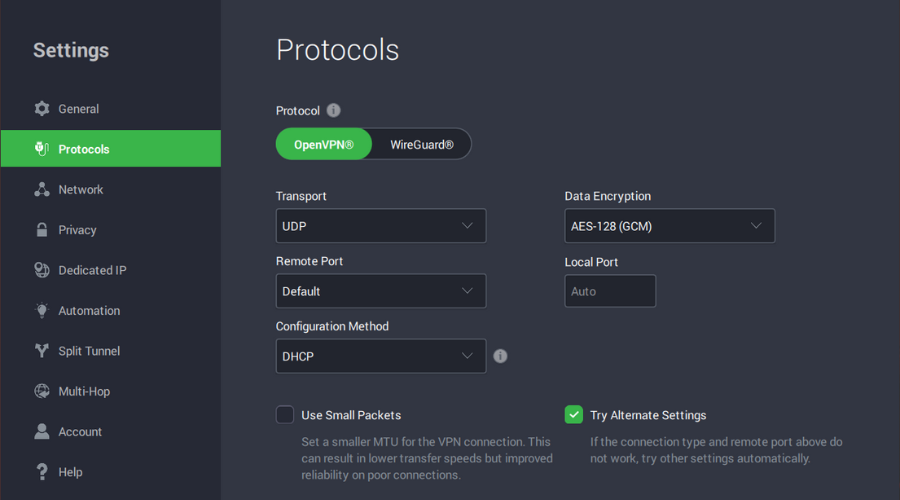
Task: Click the Multi-Hop globe icon
Action: (x=42, y=392)
